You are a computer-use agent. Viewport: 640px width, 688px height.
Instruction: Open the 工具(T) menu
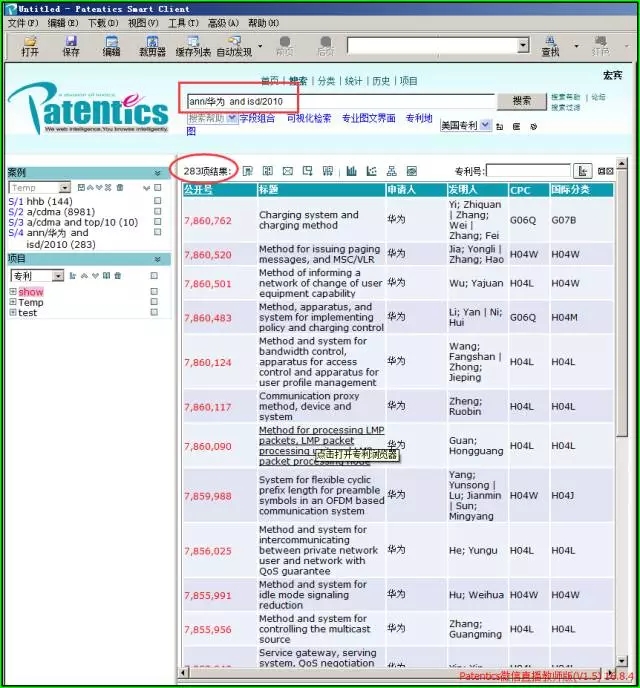[182, 23]
